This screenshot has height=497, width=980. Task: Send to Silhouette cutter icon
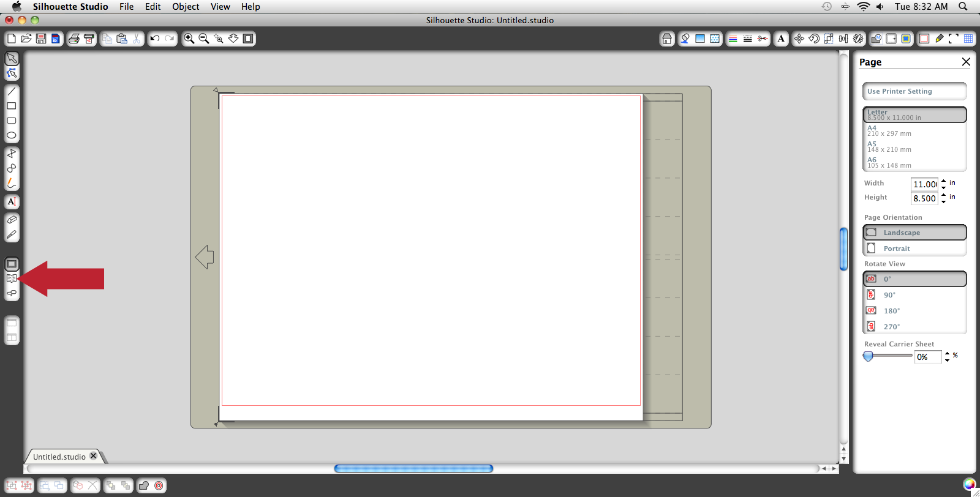coord(89,39)
